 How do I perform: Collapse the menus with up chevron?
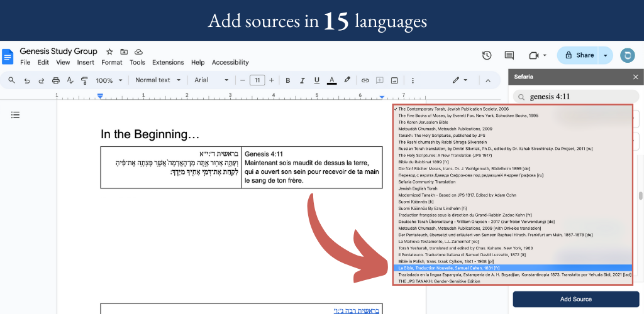point(488,80)
